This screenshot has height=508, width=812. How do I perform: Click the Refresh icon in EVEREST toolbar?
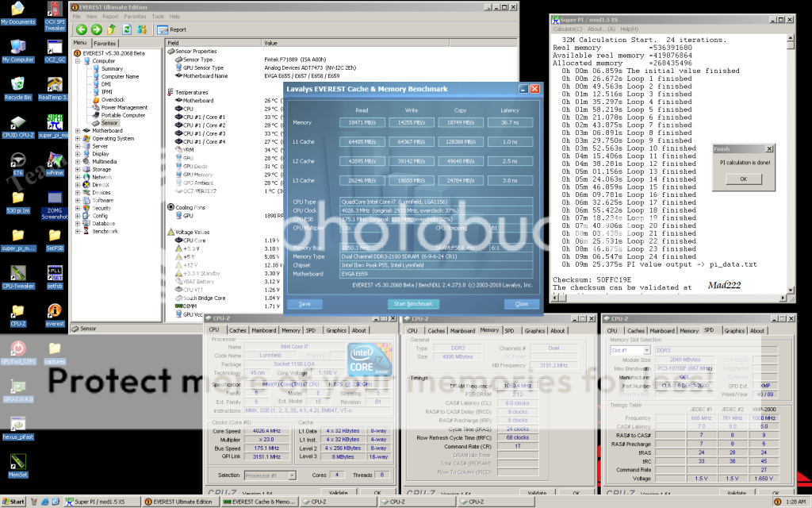coord(126,29)
